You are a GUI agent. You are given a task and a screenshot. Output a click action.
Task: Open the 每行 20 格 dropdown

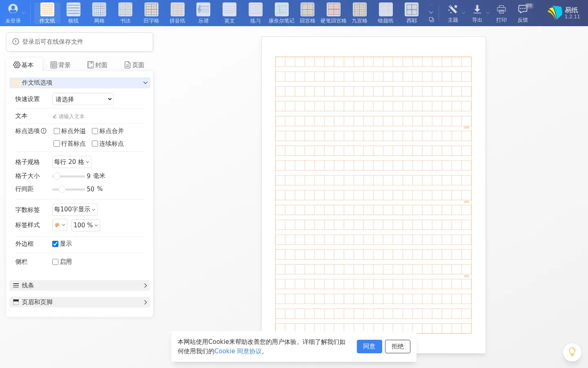[72, 162]
